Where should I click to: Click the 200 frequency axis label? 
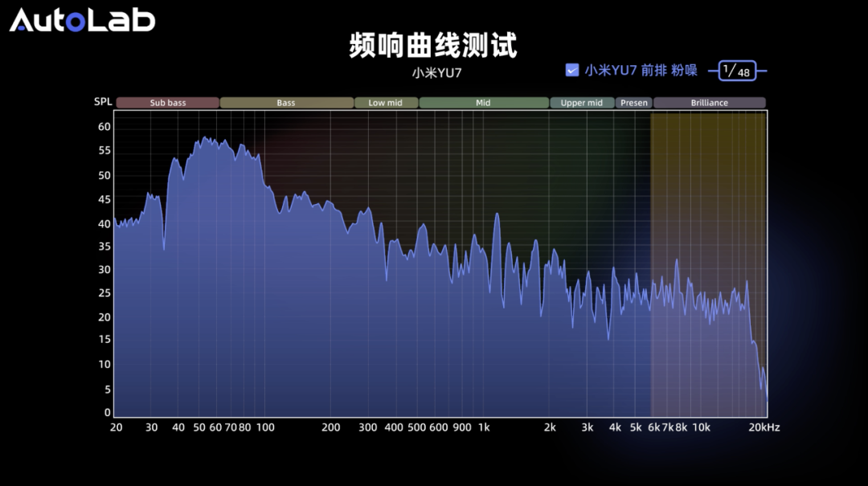(x=331, y=427)
